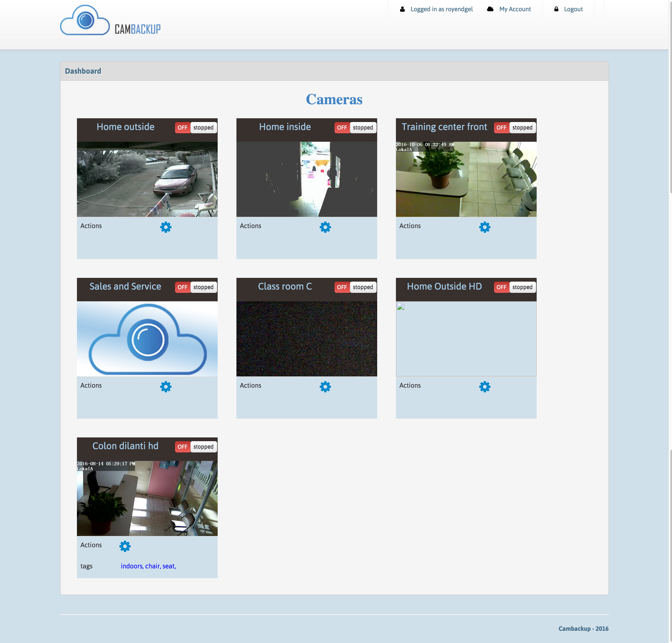The width and height of the screenshot is (672, 643).
Task: Open actions gear for Home outside camera
Action: tap(166, 227)
